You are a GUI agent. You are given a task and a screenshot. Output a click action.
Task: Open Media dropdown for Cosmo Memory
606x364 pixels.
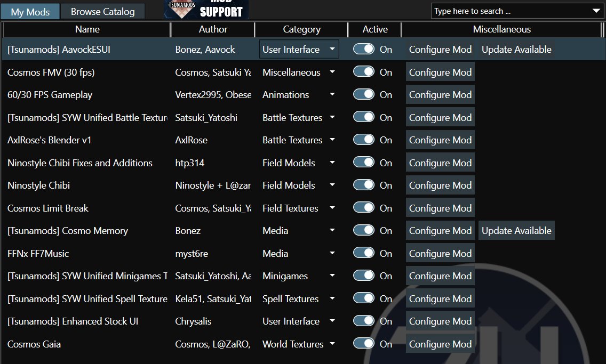[299, 230]
